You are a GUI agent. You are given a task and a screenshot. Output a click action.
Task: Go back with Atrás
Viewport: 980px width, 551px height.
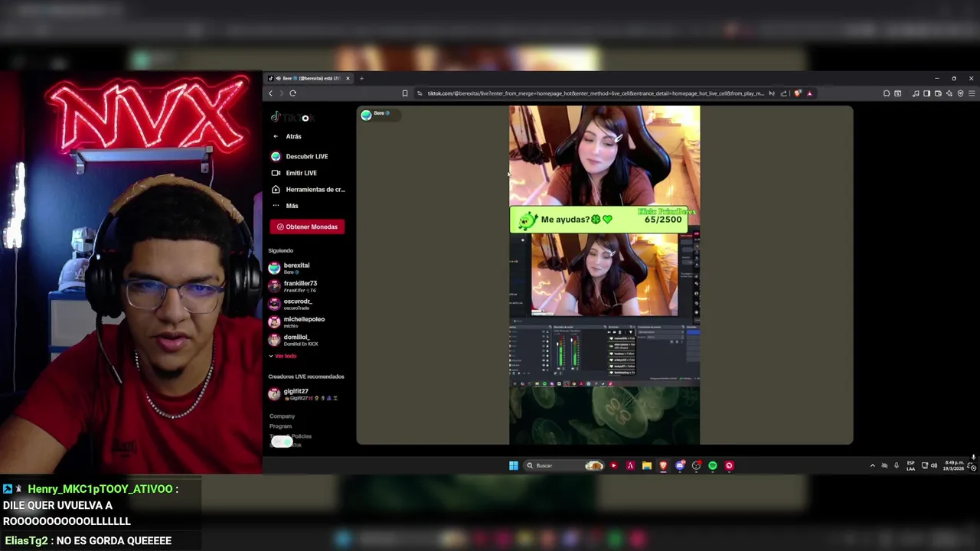click(288, 136)
